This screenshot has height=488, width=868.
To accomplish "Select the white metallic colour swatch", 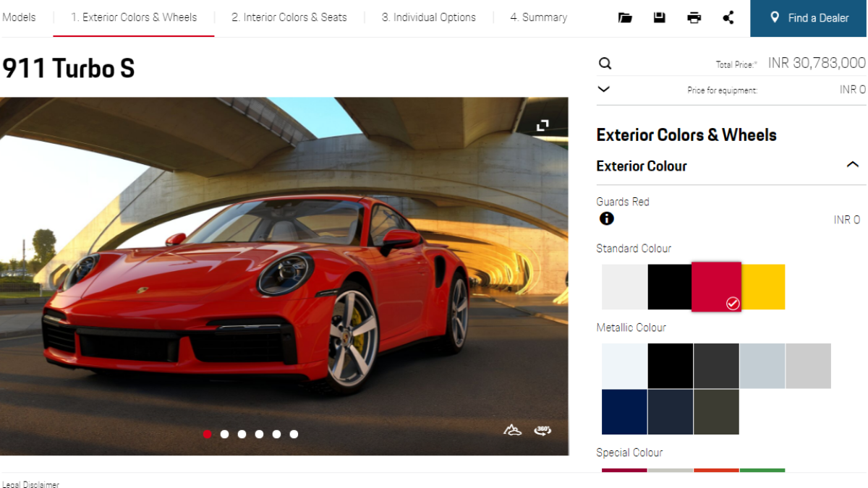I will 624,366.
